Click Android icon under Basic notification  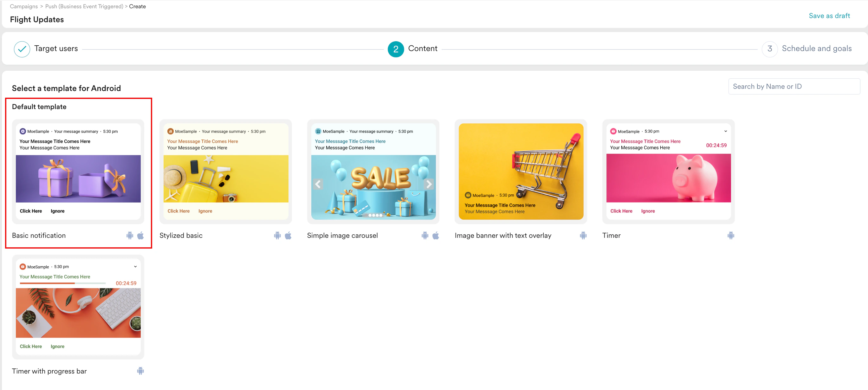point(130,235)
